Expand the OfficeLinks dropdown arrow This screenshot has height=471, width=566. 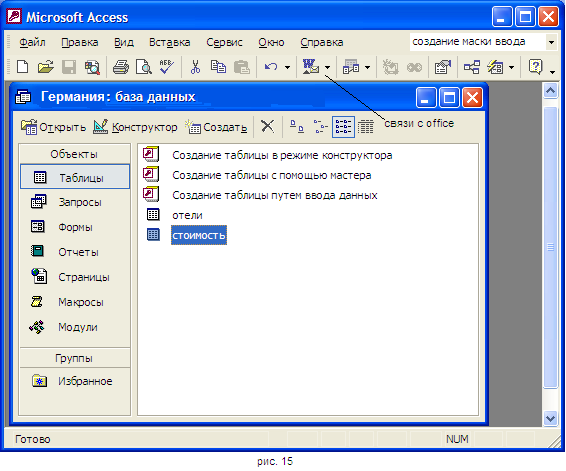click(x=327, y=67)
